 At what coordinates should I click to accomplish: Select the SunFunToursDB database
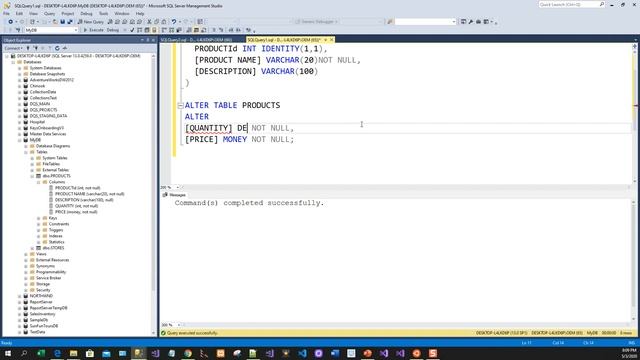click(44, 326)
